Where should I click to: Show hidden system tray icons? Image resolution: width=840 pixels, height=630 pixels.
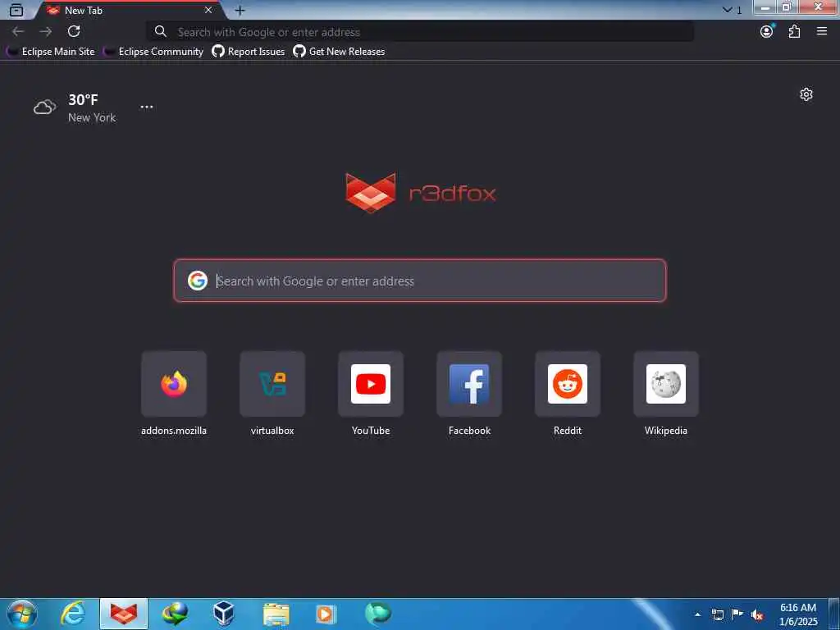697,614
